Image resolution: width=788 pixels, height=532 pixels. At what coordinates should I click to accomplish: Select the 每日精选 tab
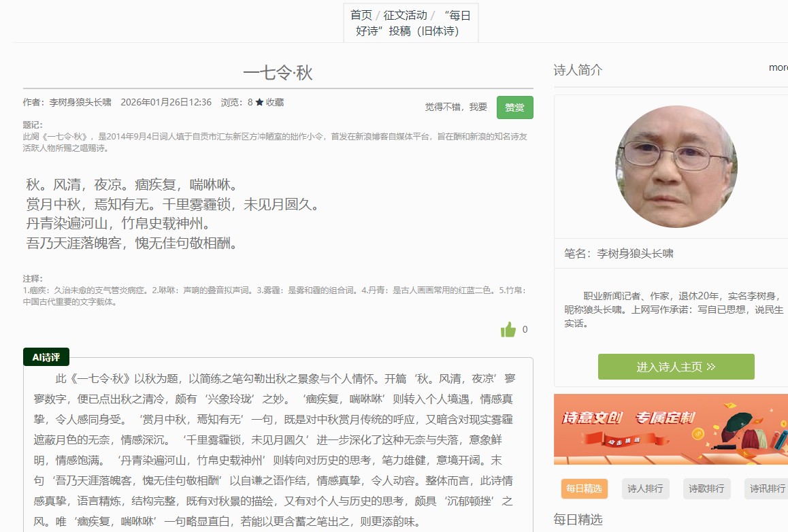tap(584, 488)
